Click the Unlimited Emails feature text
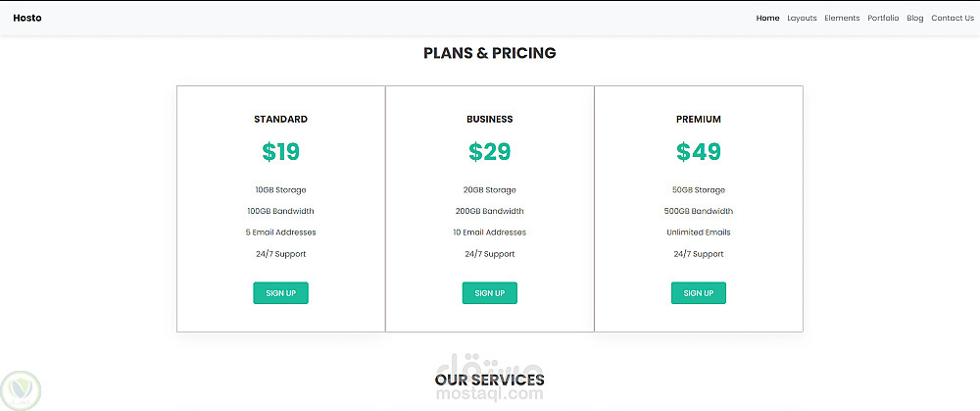The height and width of the screenshot is (411, 980). point(699,232)
